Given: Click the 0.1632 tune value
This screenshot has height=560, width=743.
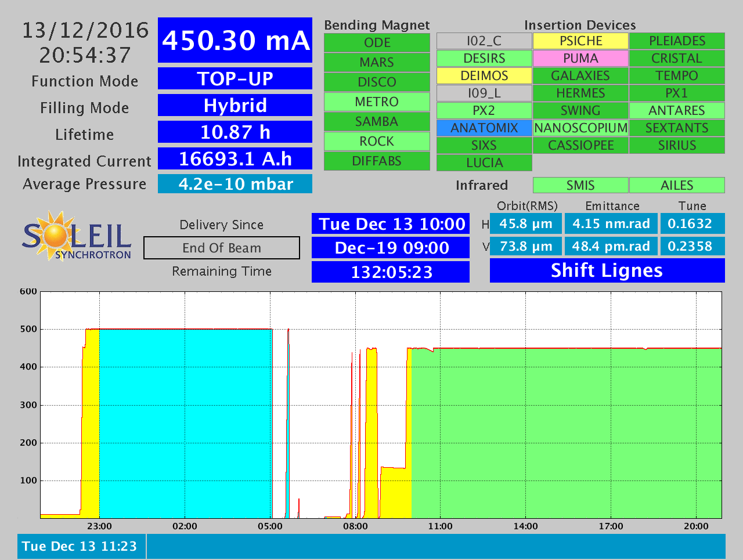Looking at the screenshot, I should 692,223.
